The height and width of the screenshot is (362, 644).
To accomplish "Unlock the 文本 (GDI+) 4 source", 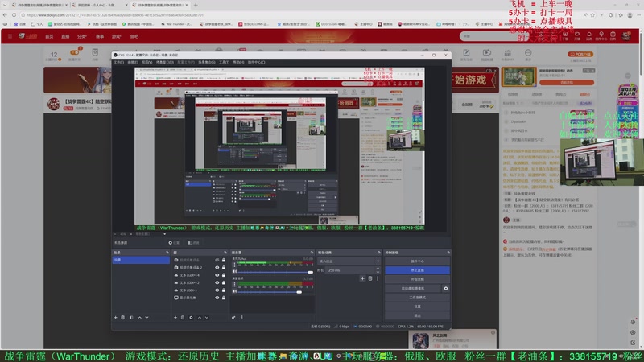I will 224,275.
